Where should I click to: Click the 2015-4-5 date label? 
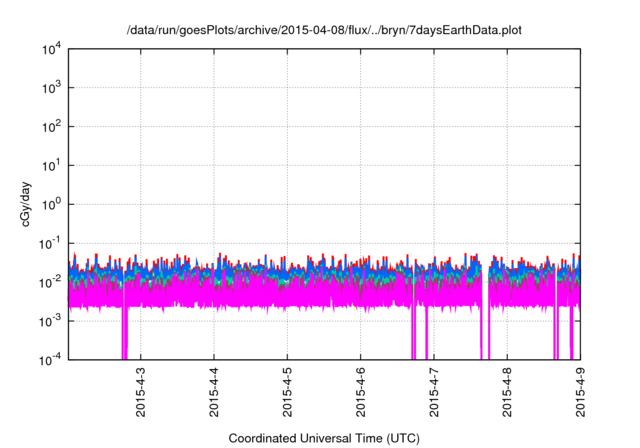(x=287, y=392)
